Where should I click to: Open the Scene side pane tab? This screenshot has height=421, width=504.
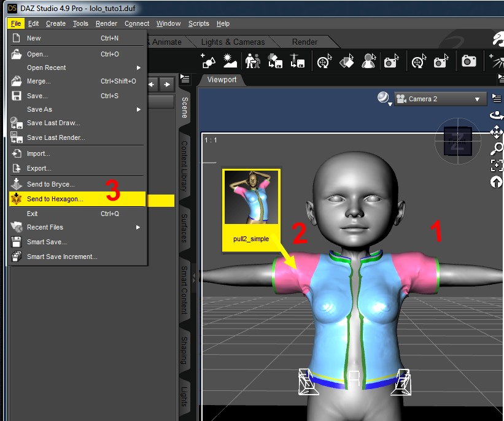pos(185,107)
